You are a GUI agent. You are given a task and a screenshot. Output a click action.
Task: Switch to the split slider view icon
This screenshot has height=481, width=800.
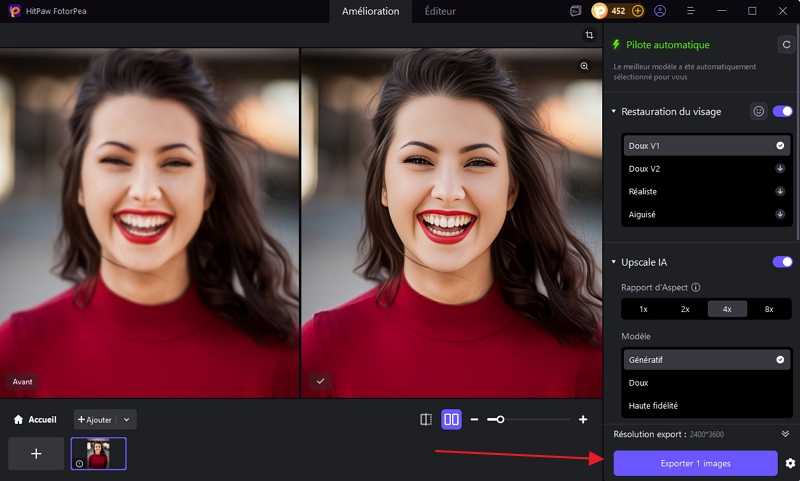(x=426, y=419)
